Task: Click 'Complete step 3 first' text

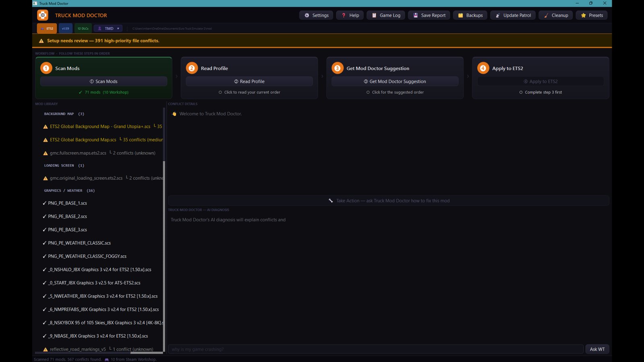Action: pyautogui.click(x=543, y=92)
